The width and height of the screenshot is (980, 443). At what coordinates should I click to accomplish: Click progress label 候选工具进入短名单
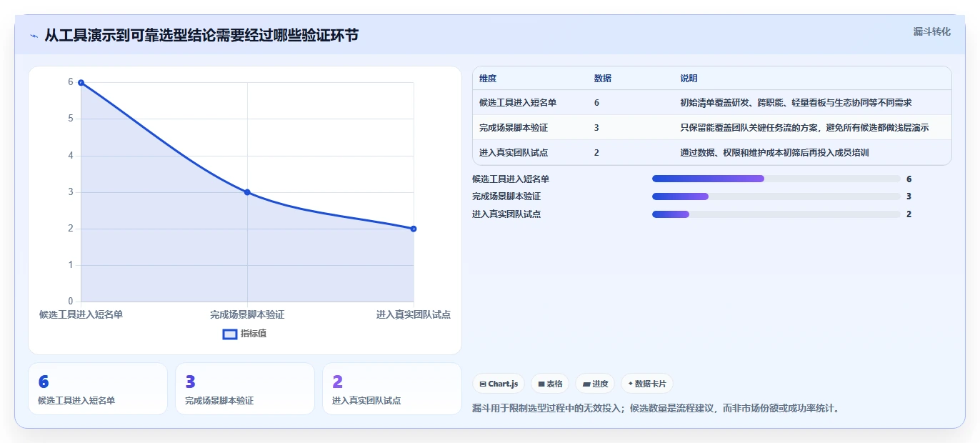pyautogui.click(x=511, y=179)
